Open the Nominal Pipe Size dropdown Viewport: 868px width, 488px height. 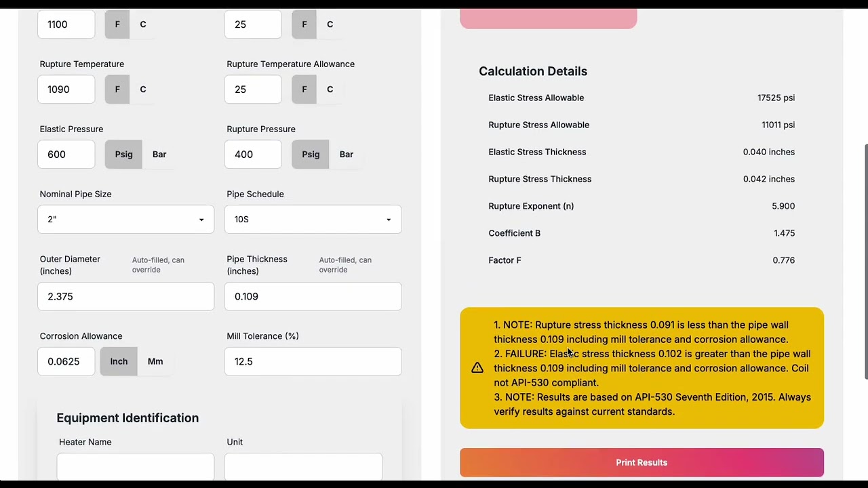126,220
